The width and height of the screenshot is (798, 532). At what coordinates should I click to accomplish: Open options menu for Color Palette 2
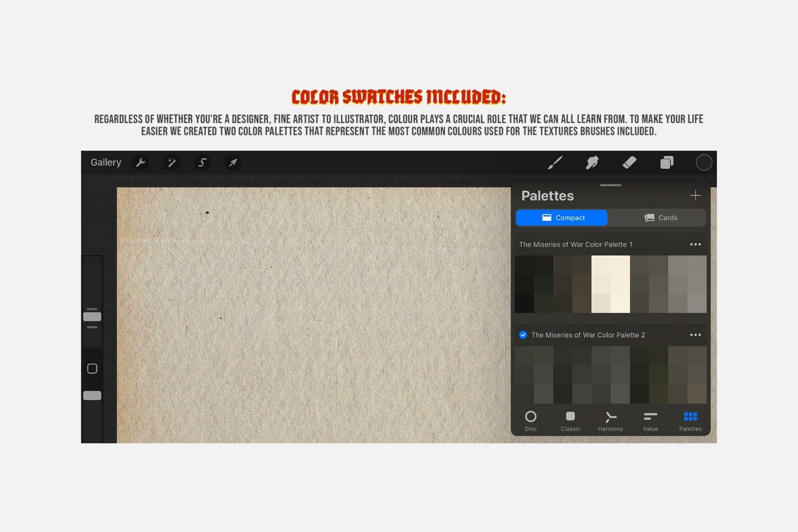tap(695, 335)
